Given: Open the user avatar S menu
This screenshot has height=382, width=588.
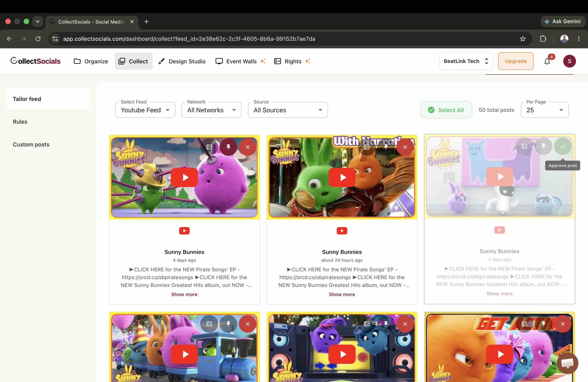Looking at the screenshot, I should [569, 61].
